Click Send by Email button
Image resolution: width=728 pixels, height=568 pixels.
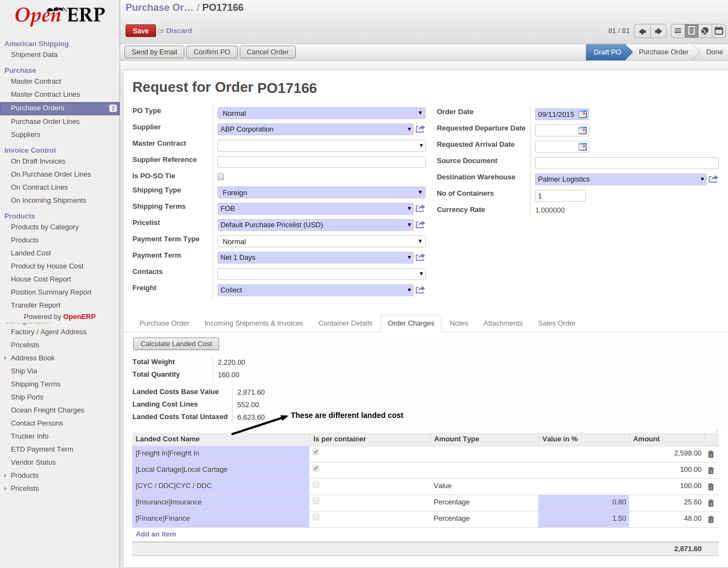click(x=154, y=52)
